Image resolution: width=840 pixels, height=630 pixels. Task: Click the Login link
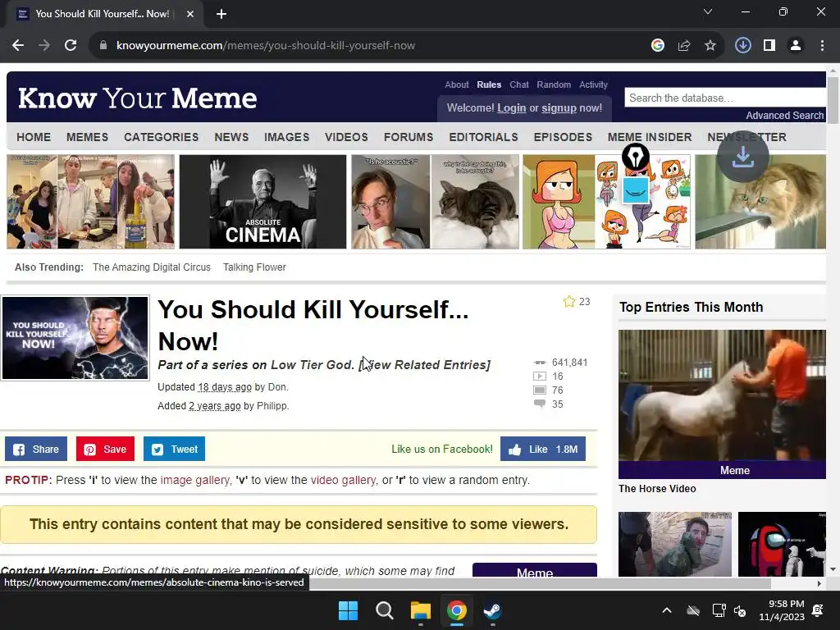512,107
